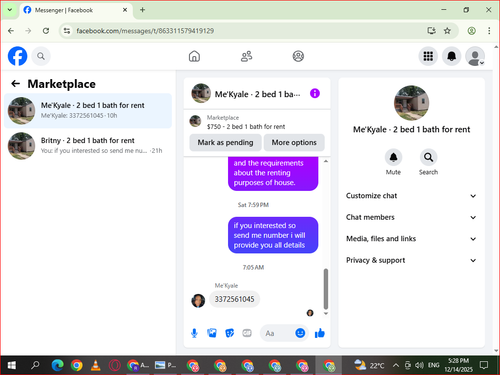
Task: Select the Messenger | Facebook tab
Action: (76, 10)
